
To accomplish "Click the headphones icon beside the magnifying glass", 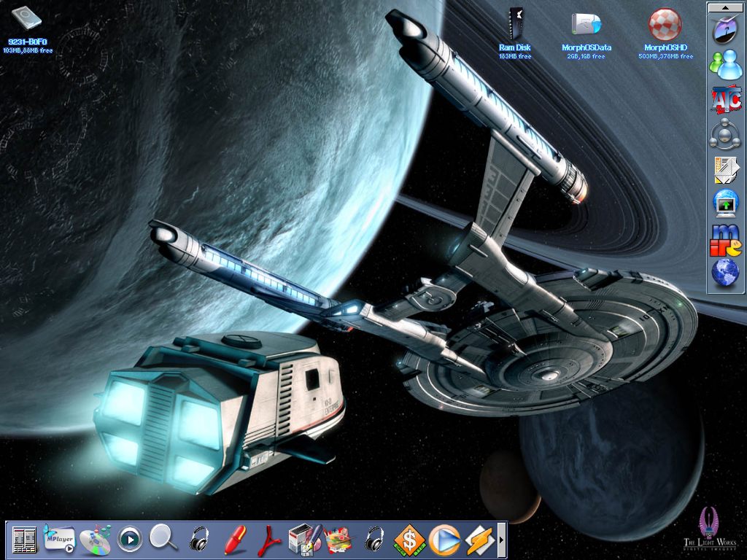I will (199, 539).
